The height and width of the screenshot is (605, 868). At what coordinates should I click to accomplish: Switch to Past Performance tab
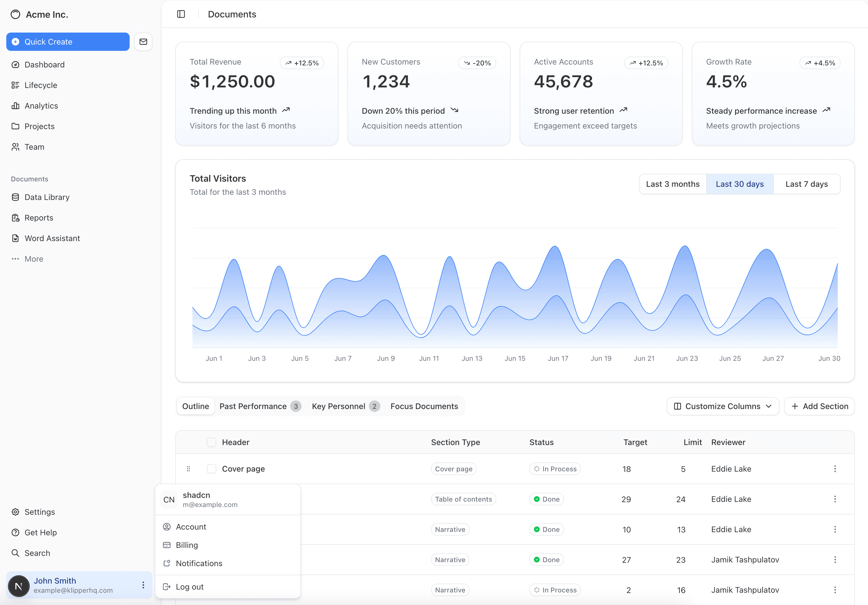253,406
